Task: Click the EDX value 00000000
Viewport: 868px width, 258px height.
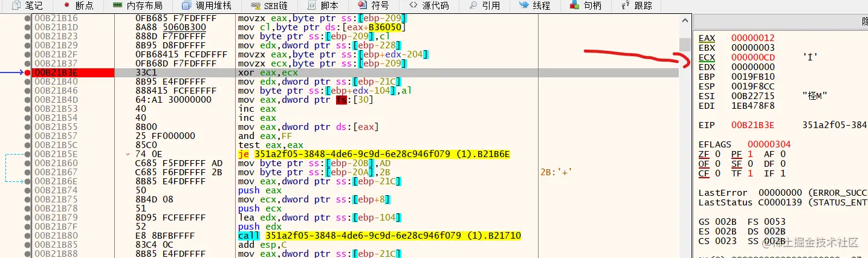Action: [x=753, y=67]
